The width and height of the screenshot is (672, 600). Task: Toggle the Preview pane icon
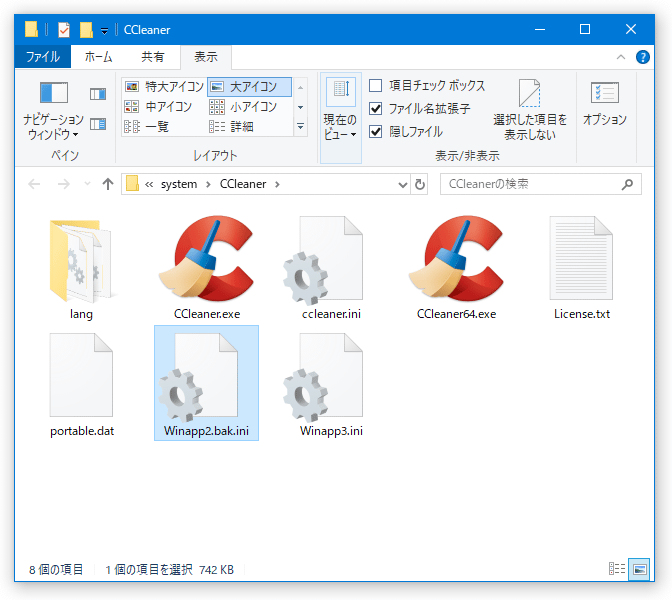[x=98, y=94]
